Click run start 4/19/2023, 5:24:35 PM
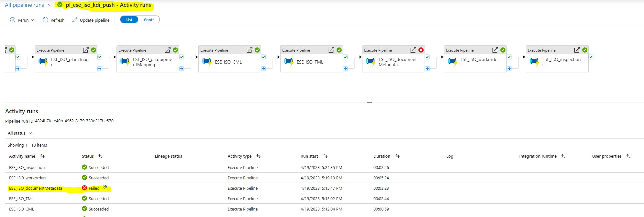 321,168
